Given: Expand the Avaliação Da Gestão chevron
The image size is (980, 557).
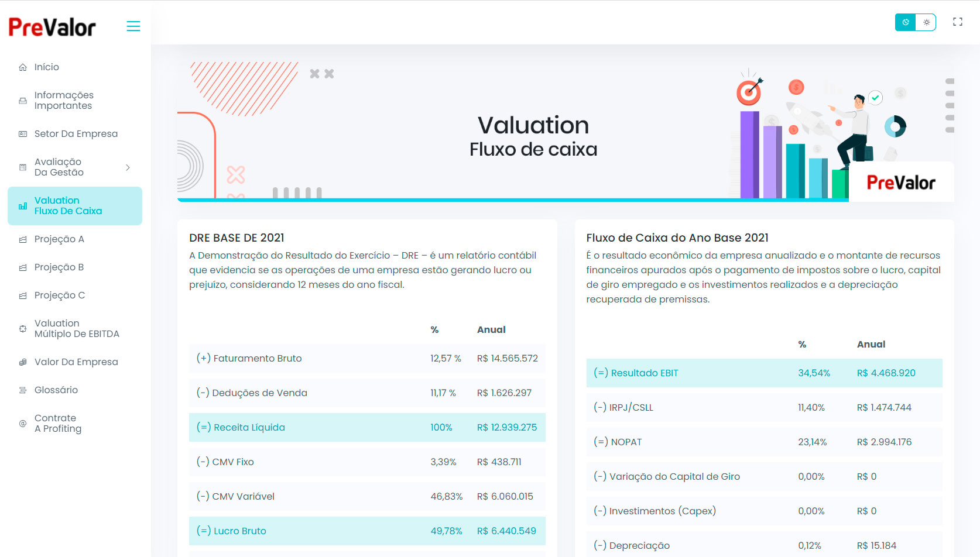Looking at the screenshot, I should [x=128, y=167].
